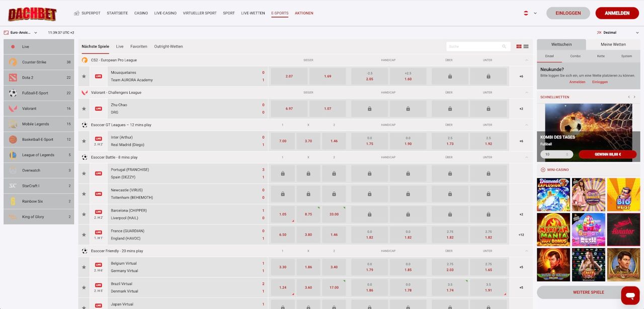Collapse Esoccer Friendly 20 mins section
The image size is (644, 309).
(x=527, y=251)
